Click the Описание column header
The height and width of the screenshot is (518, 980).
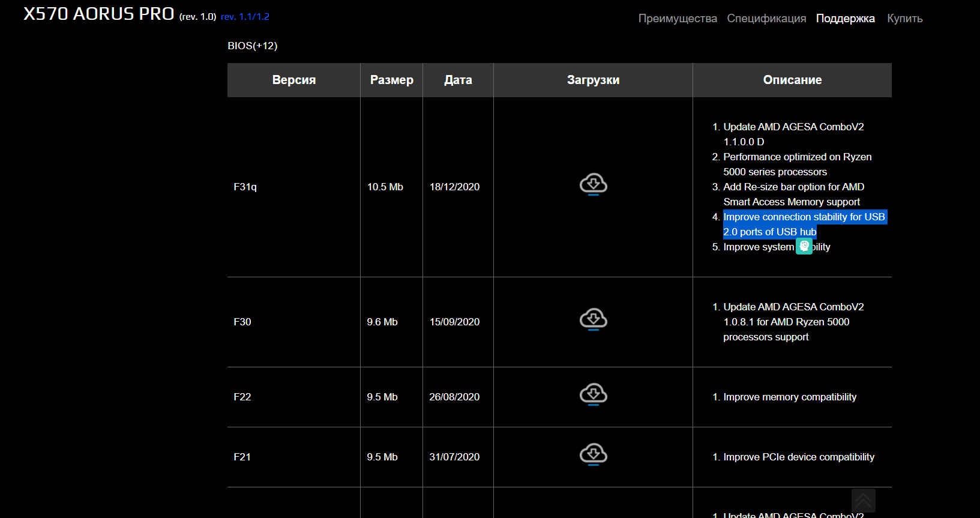point(792,80)
